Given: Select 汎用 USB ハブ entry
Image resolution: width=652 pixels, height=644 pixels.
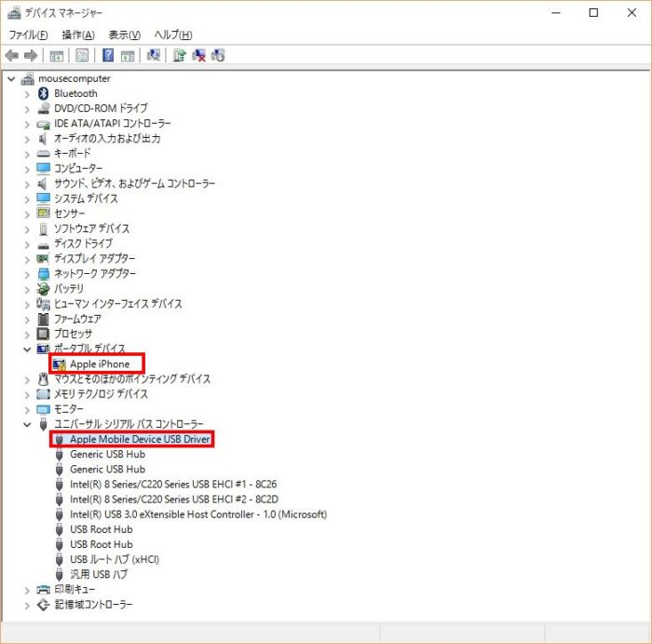Looking at the screenshot, I should (x=99, y=574).
